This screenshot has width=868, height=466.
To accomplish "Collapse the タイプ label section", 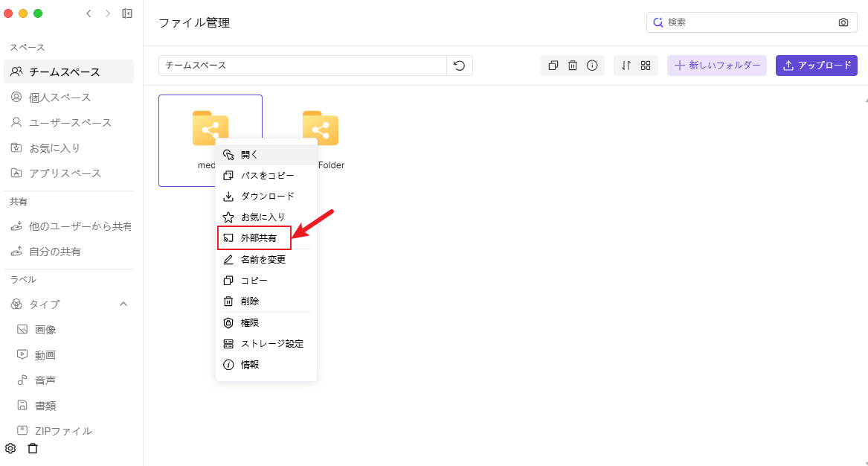I will [x=123, y=304].
